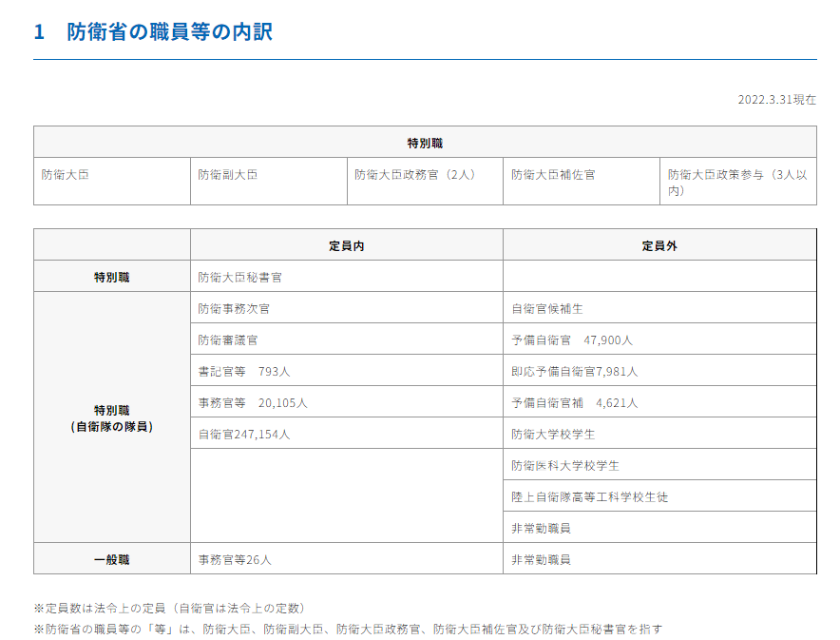The image size is (840, 640).
Task: Select the cell '防衛審議官'
Action: point(347,339)
